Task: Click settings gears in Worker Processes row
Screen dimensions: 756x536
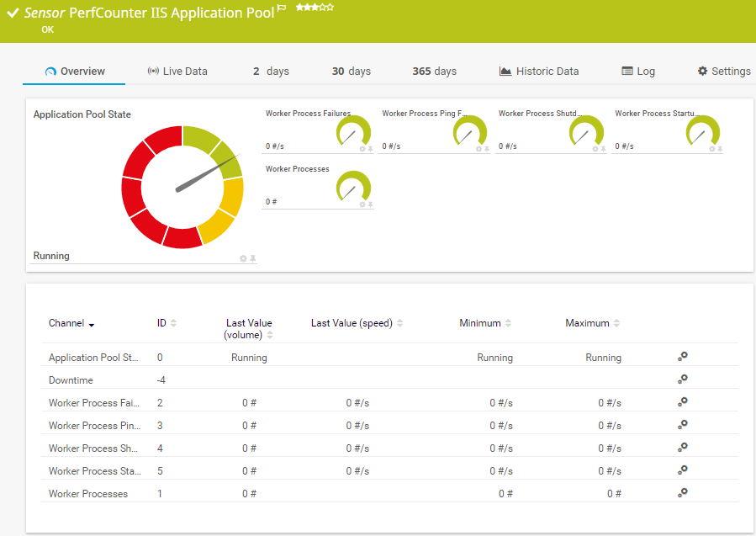Action: click(683, 493)
